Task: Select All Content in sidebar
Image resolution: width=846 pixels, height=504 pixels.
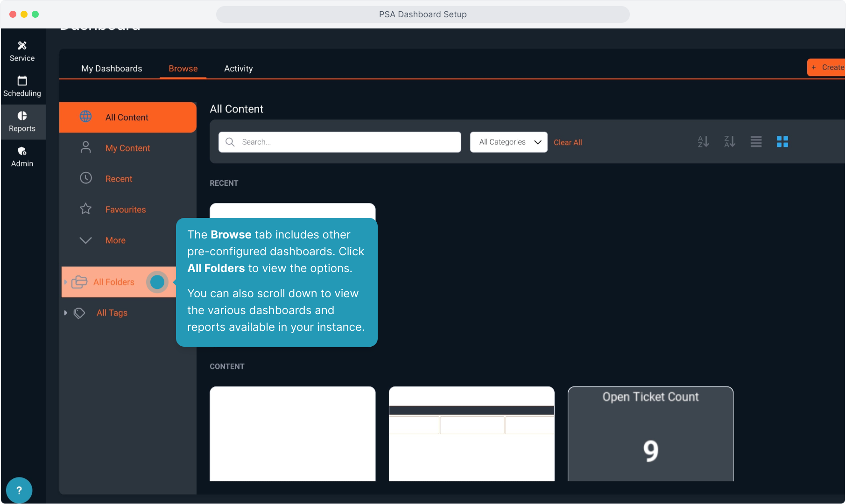Action: pos(128,117)
